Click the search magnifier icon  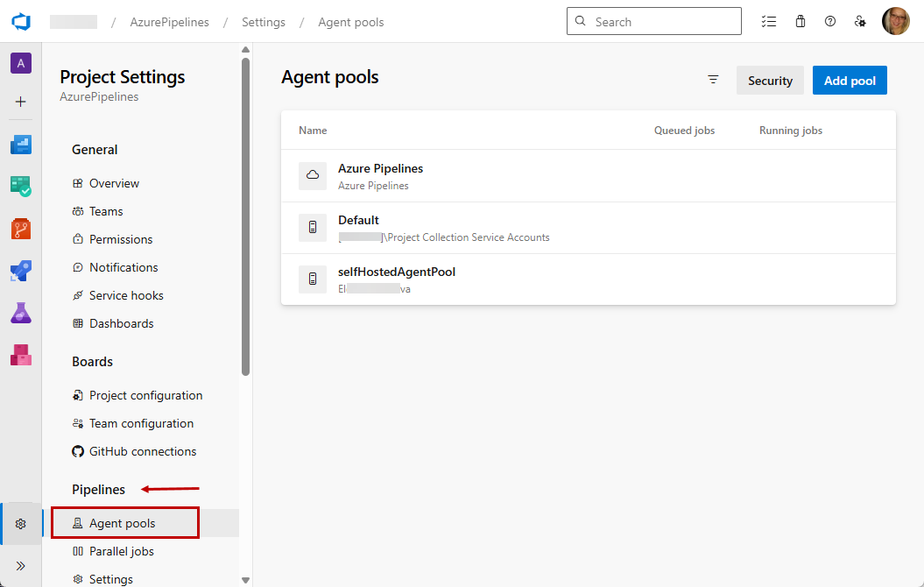[581, 21]
